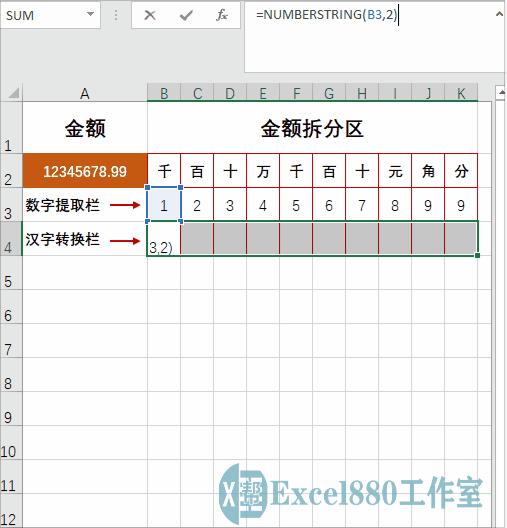The height and width of the screenshot is (528, 507).
Task: Select row 11 header
Action: pyautogui.click(x=11, y=477)
